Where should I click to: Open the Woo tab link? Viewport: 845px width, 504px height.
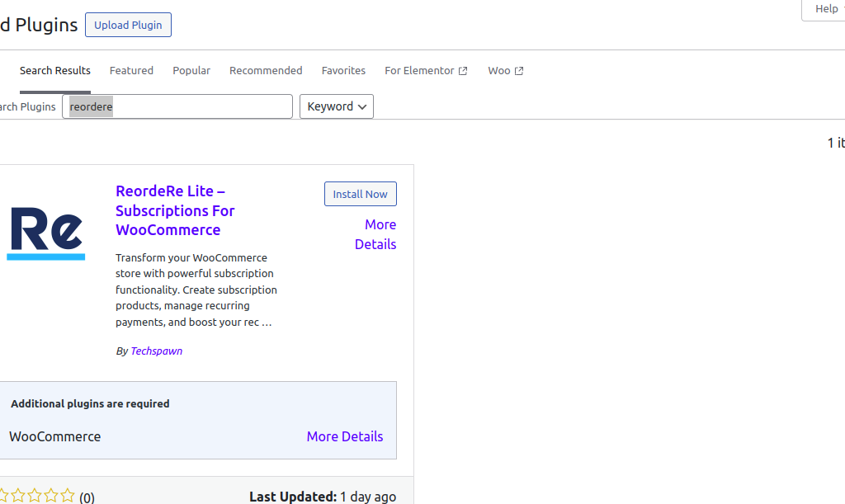(498, 71)
